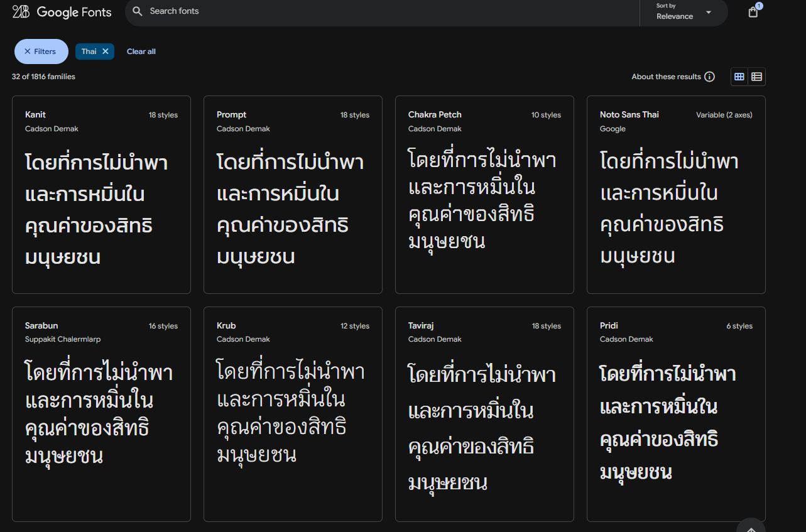
Task: Open the Prompt font card
Action: pos(293,194)
